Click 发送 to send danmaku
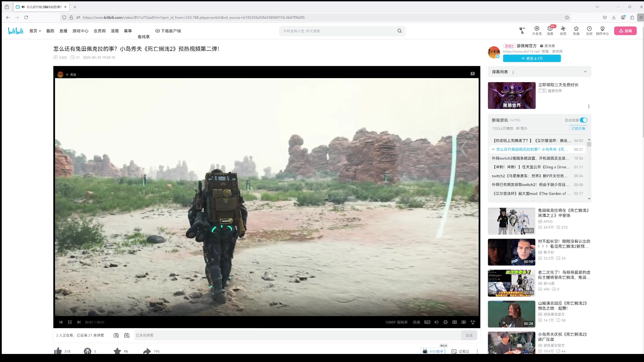The width and height of the screenshot is (644, 362). pos(469,335)
